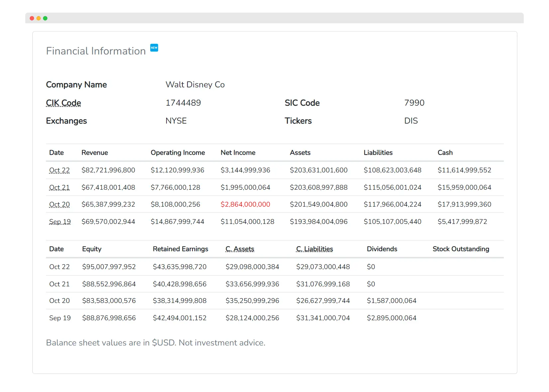Click the C. Assets column header
The width and height of the screenshot is (549, 392).
point(240,249)
